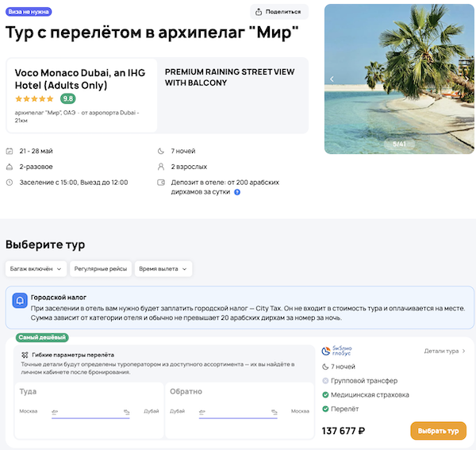This screenshot has width=476, height=450.
Task: Click the flexible flight parameters icon
Action: 25,355
